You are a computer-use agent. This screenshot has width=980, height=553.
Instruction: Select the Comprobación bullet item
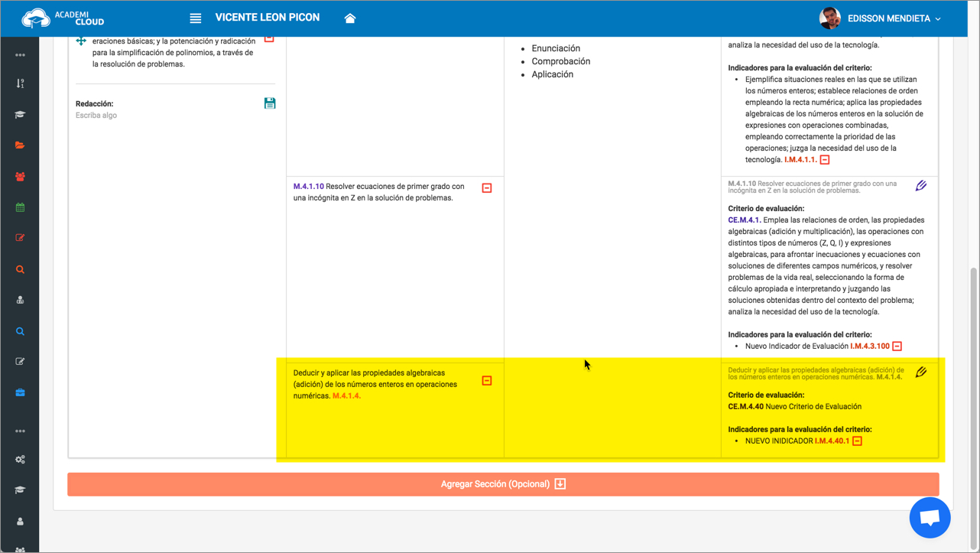click(x=560, y=61)
